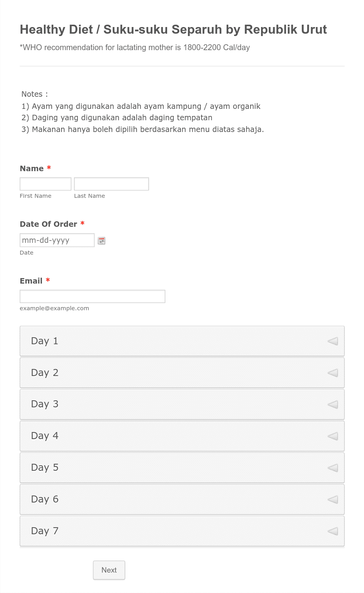This screenshot has width=364, height=593.
Task: Show the Day 7 menu section
Action: click(x=182, y=531)
